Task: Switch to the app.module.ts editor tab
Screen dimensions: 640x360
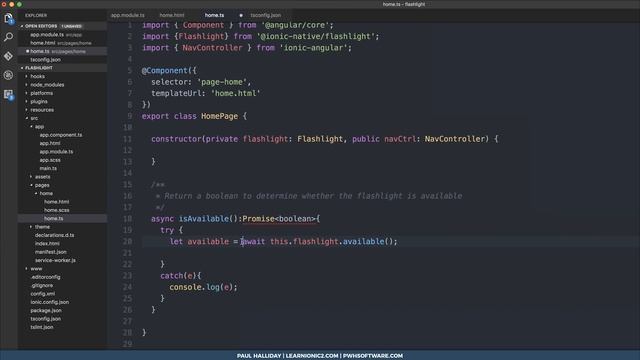Action: pyautogui.click(x=128, y=15)
